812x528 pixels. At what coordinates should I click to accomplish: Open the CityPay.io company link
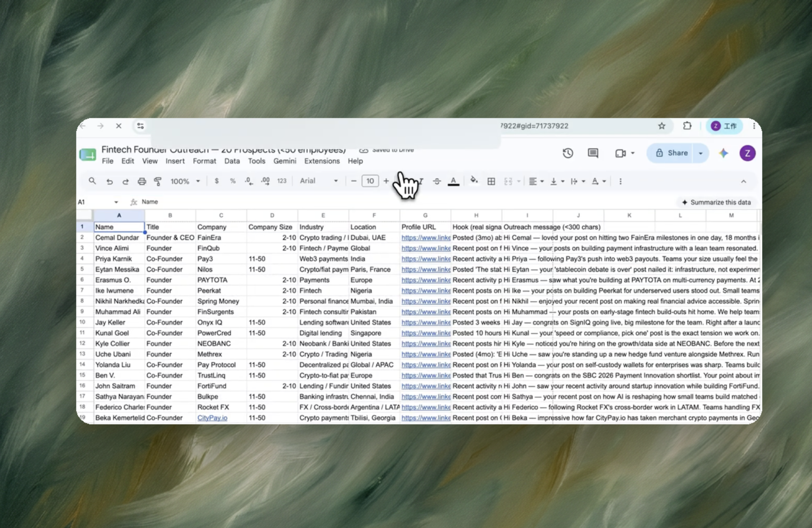click(x=212, y=418)
